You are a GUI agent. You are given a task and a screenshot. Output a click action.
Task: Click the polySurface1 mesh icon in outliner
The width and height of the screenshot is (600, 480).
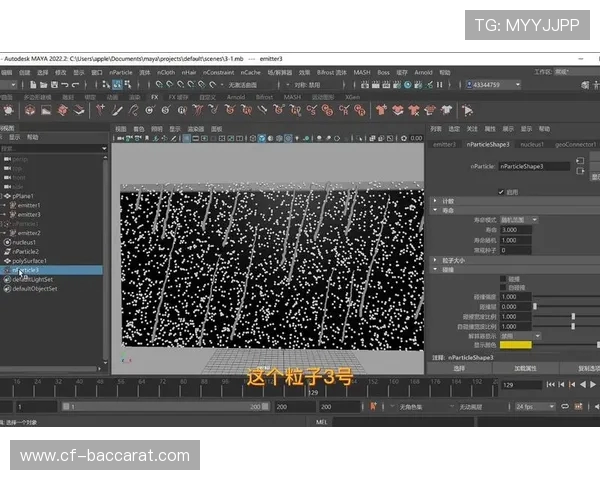[x=6, y=260]
